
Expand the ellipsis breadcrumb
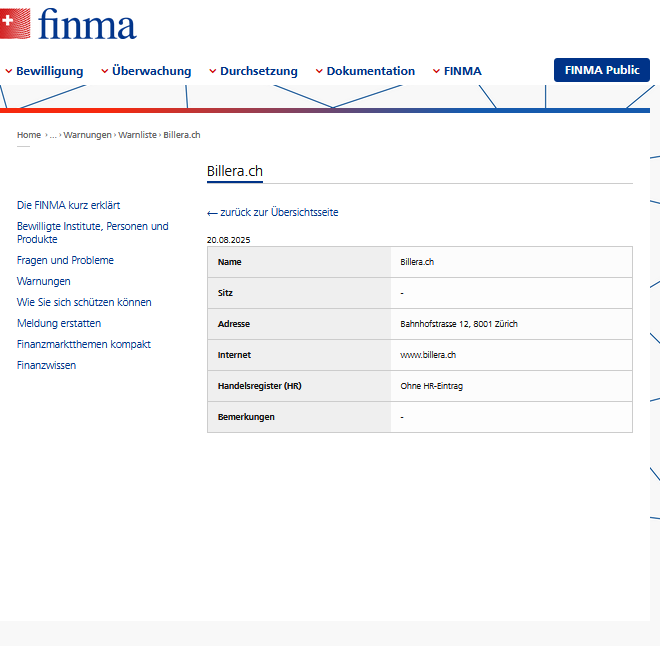[53, 135]
